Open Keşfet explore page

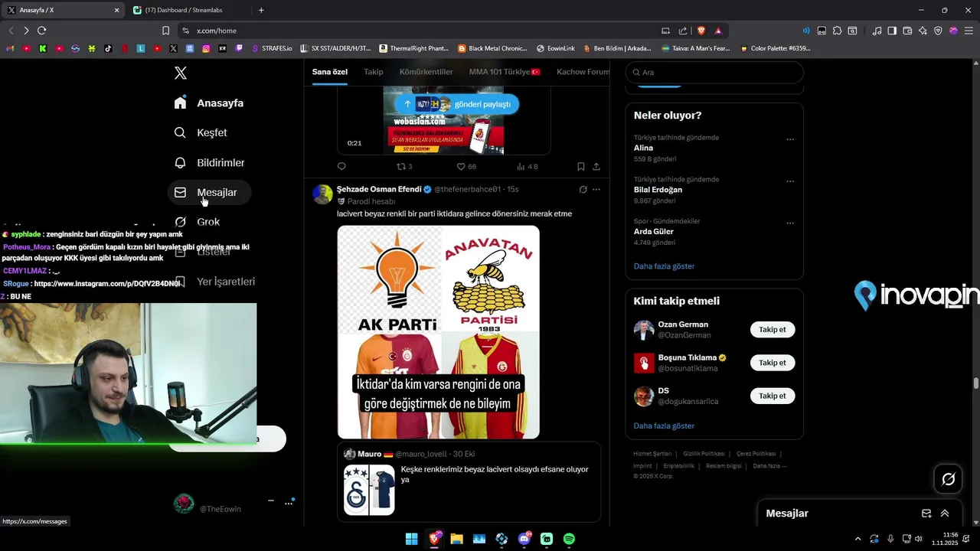[201, 132]
